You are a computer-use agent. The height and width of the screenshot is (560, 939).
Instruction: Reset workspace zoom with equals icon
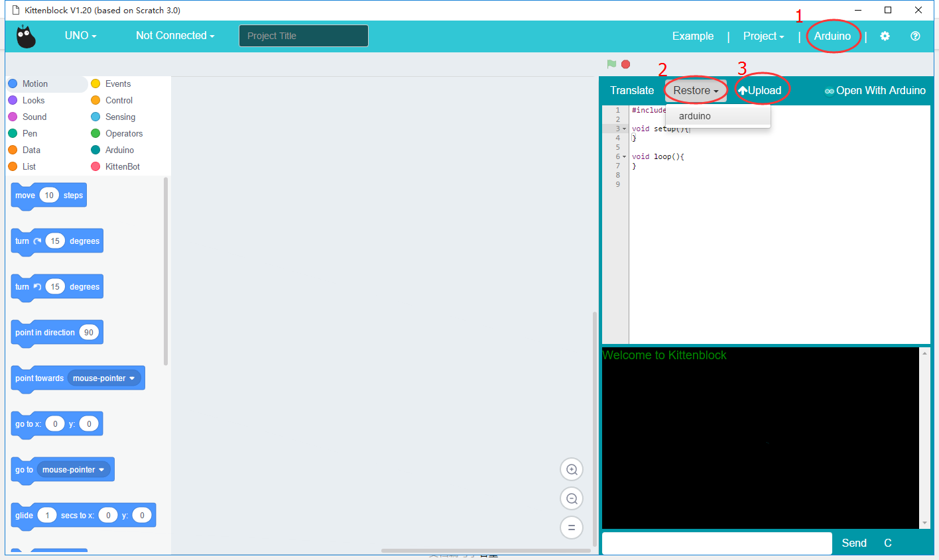click(x=572, y=528)
